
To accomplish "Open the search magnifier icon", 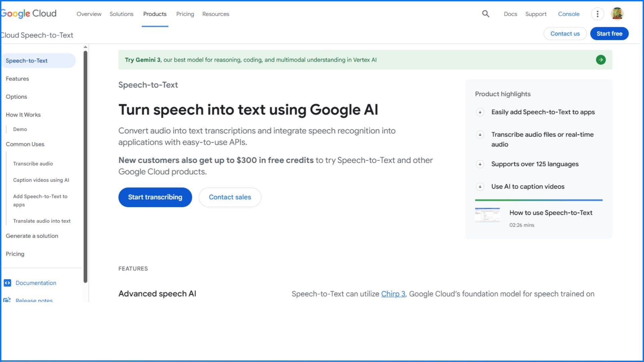I will click(485, 14).
